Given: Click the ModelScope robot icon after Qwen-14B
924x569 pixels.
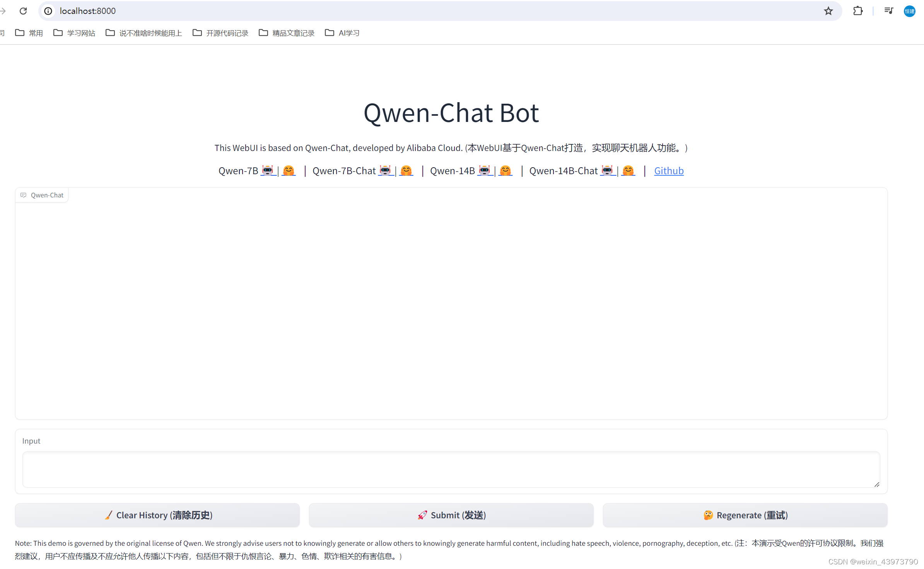Looking at the screenshot, I should tap(485, 170).
